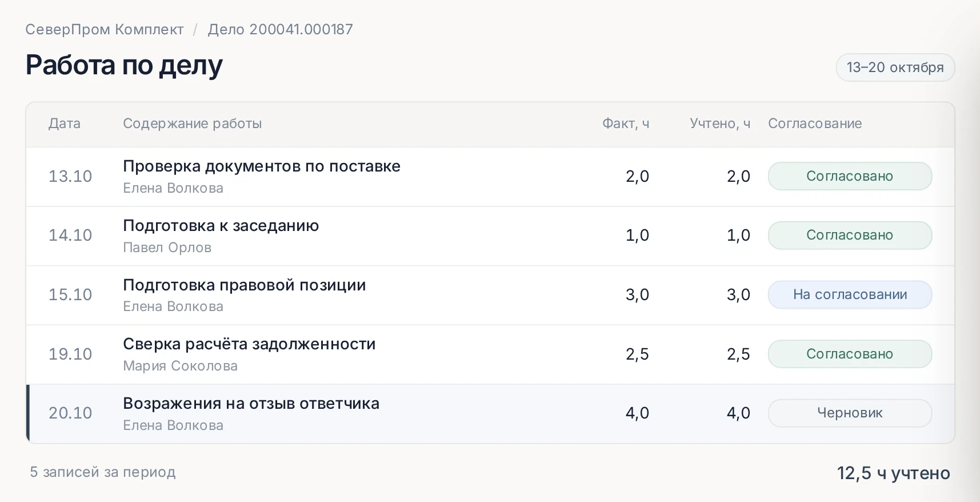Image resolution: width=980 pixels, height=502 pixels.
Task: Select the date 15.10 cell
Action: (x=70, y=294)
